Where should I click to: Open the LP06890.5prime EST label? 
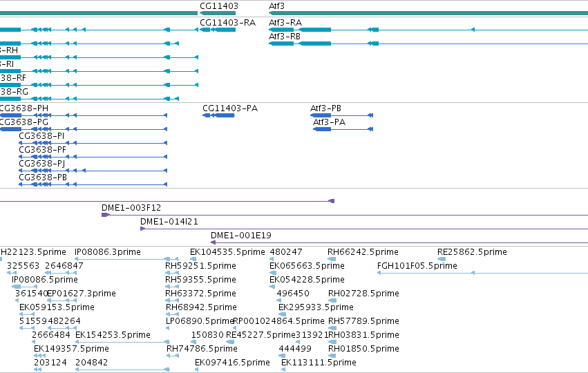200,321
